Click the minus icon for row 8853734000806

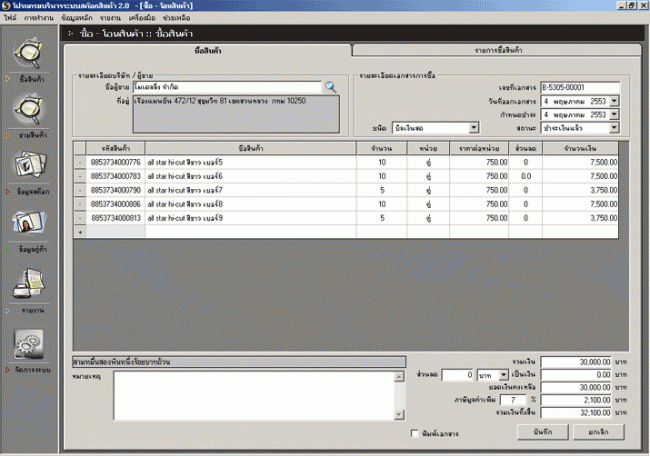pyautogui.click(x=80, y=204)
